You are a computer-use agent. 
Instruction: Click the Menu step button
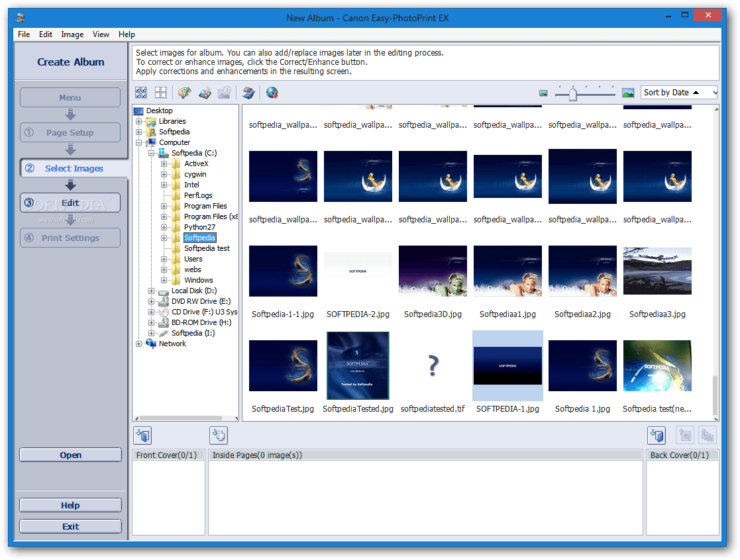pyautogui.click(x=70, y=97)
